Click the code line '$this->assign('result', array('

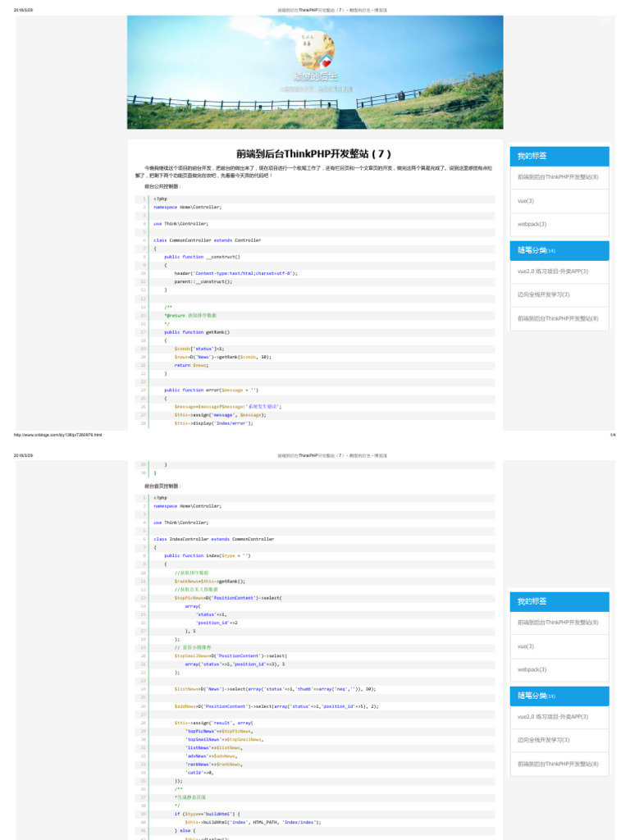tap(213, 723)
